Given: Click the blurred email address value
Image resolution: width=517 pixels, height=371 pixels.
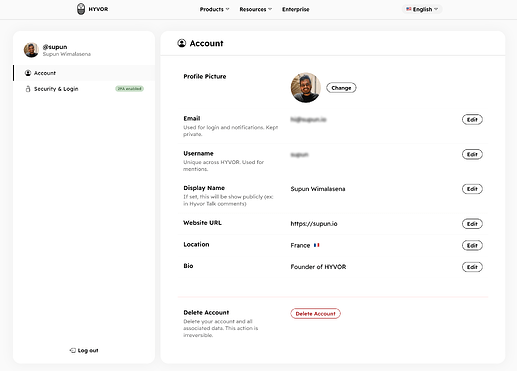Looking at the screenshot, I should (308, 119).
